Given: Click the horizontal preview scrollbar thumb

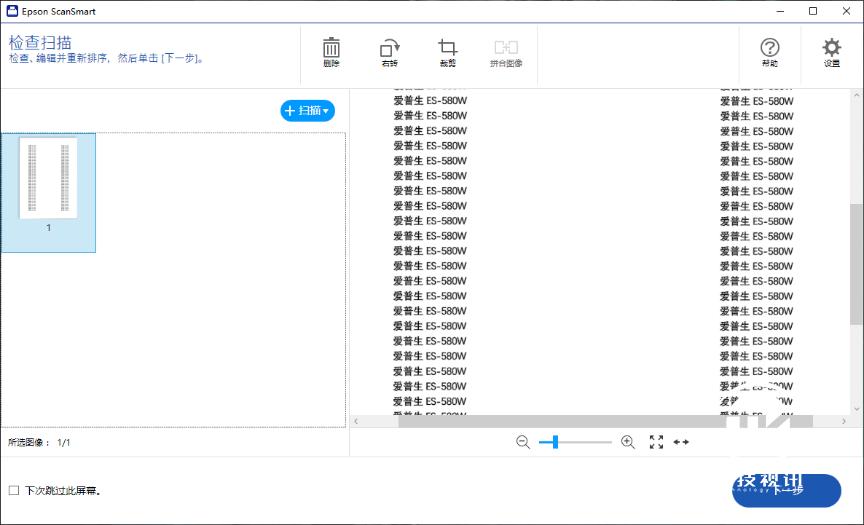Looking at the screenshot, I should point(605,421).
